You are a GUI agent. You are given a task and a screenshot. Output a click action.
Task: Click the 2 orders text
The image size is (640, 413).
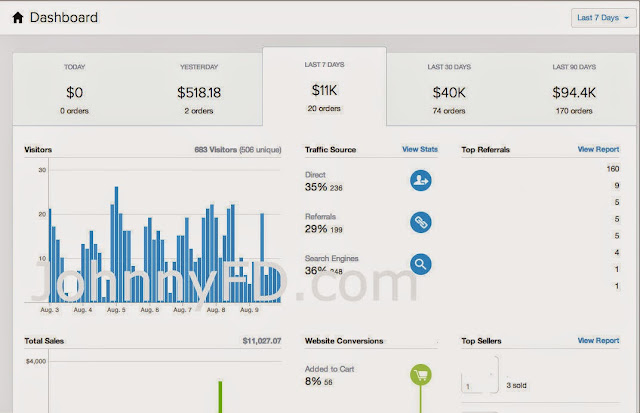[199, 111]
